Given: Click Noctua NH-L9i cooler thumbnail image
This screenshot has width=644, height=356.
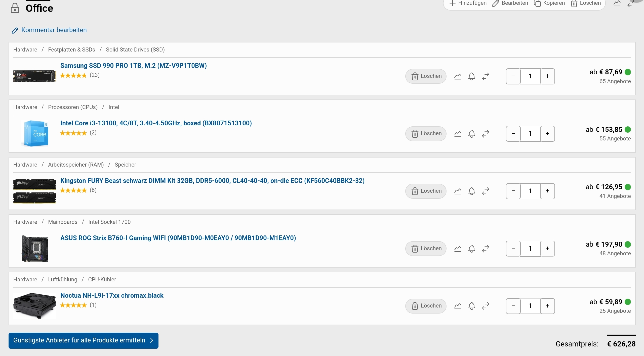Looking at the screenshot, I should [35, 306].
